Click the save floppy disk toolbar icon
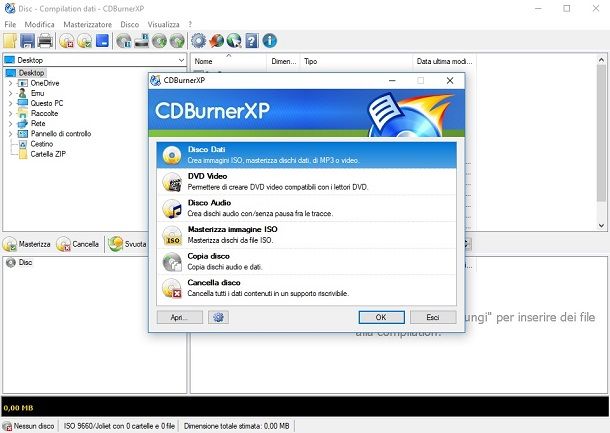 point(27,40)
